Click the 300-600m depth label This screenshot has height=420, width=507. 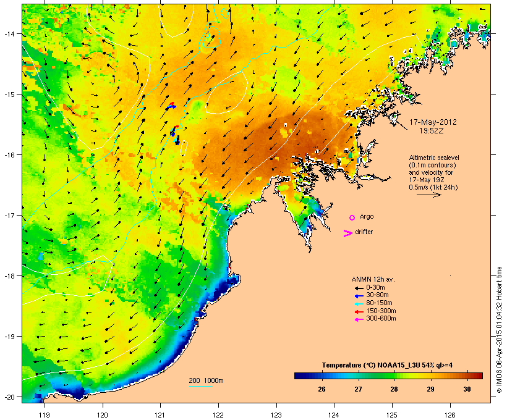(381, 319)
